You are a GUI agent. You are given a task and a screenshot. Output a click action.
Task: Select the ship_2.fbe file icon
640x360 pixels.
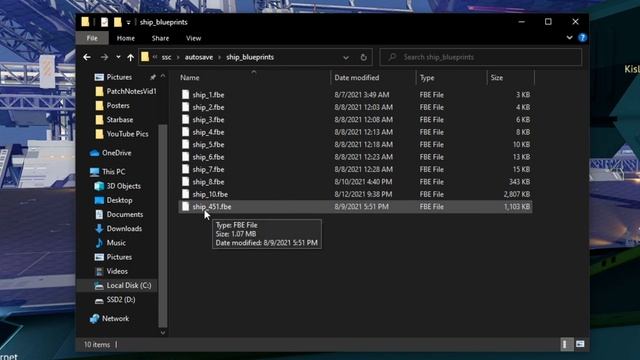(186, 107)
